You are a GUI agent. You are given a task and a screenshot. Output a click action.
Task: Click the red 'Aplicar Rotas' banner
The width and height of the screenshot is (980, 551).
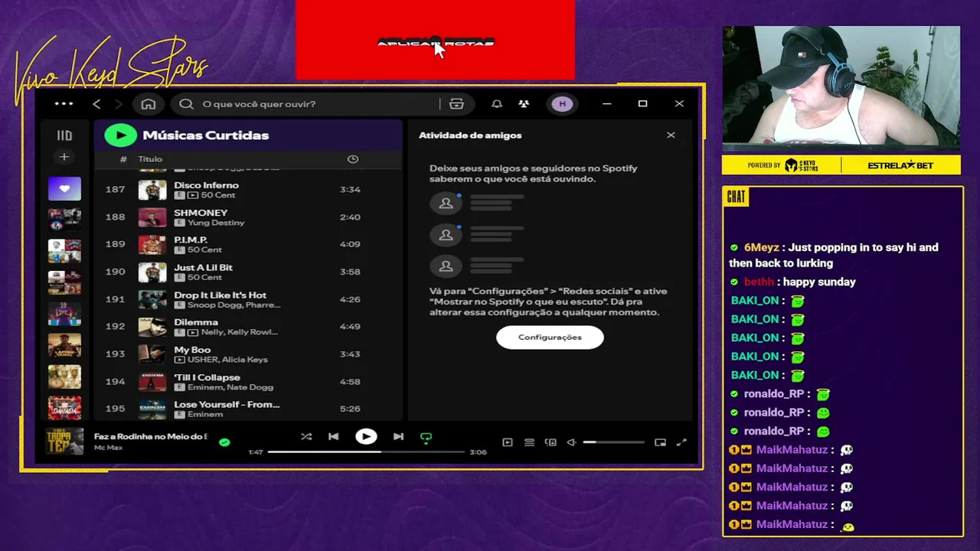435,40
